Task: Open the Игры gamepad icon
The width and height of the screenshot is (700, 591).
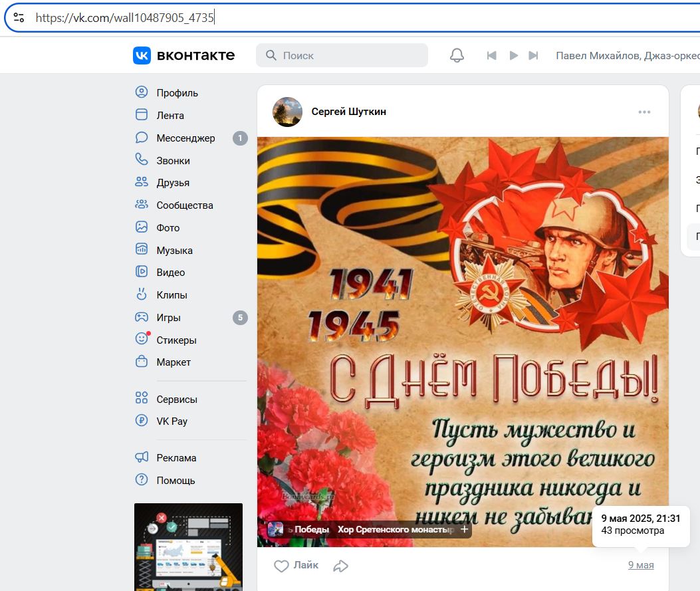Action: pyautogui.click(x=142, y=317)
